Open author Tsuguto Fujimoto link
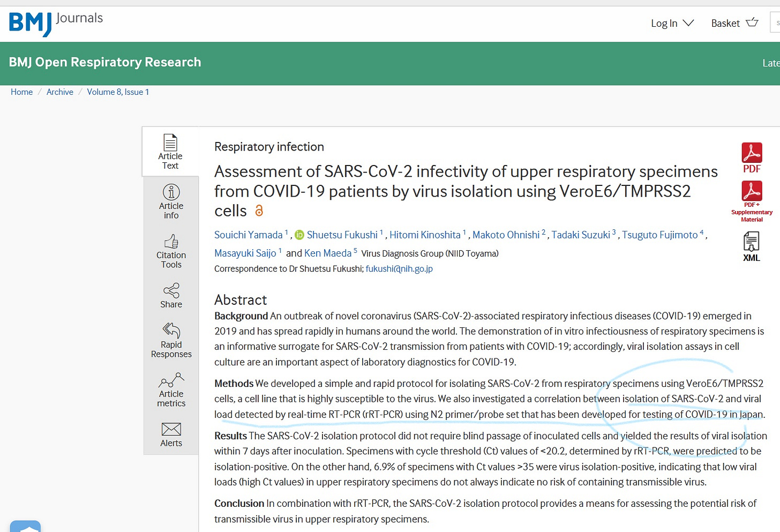780x532 pixels. [659, 235]
